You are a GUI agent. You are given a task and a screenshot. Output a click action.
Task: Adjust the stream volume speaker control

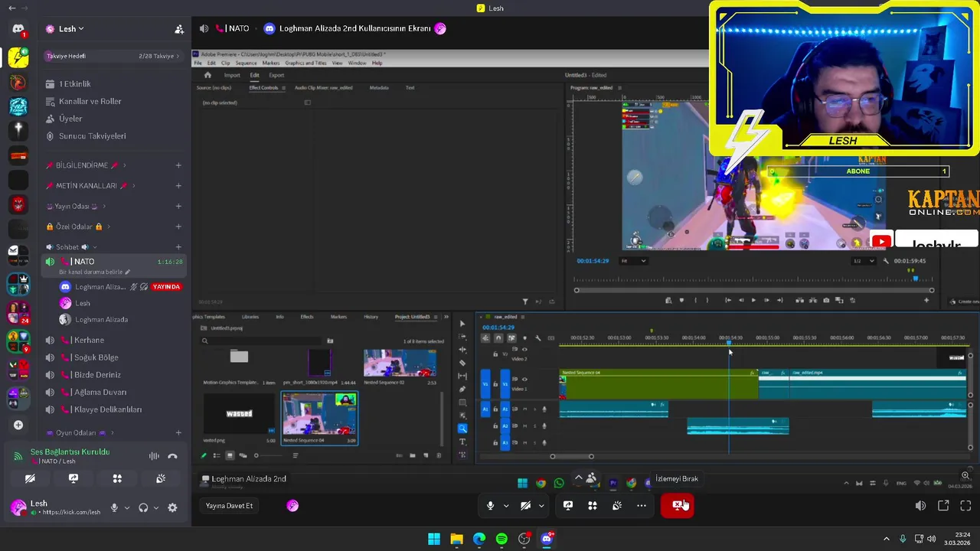920,506
